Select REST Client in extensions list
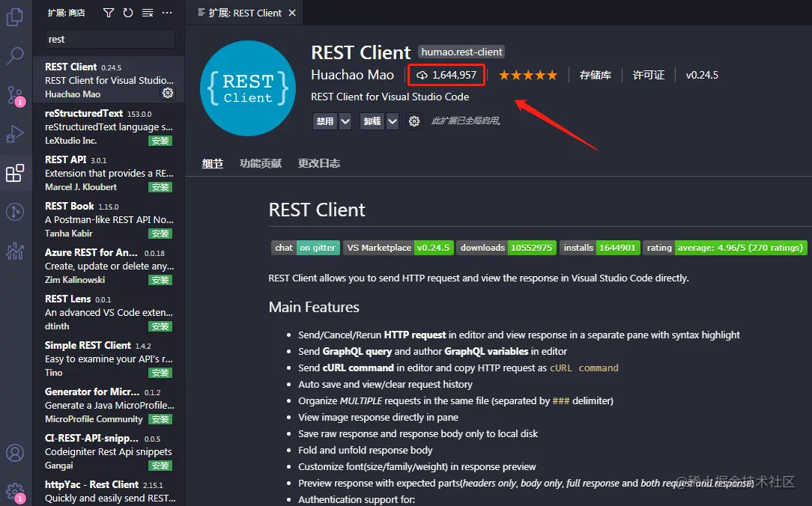812x506 pixels. point(109,79)
